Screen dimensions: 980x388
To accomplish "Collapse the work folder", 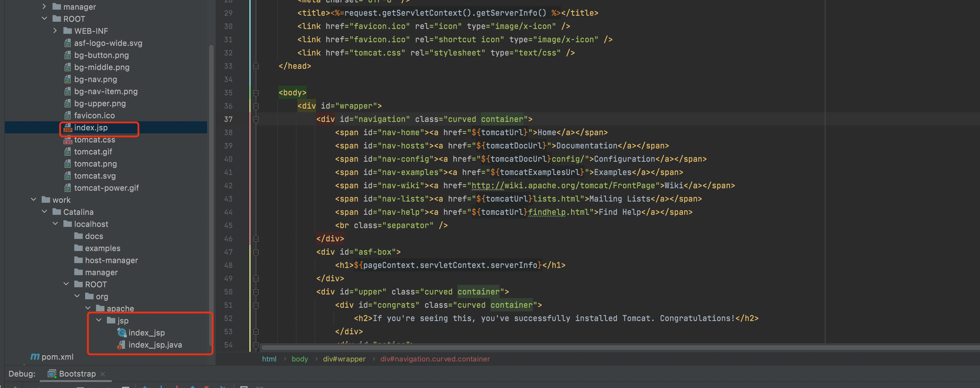I will click(34, 199).
